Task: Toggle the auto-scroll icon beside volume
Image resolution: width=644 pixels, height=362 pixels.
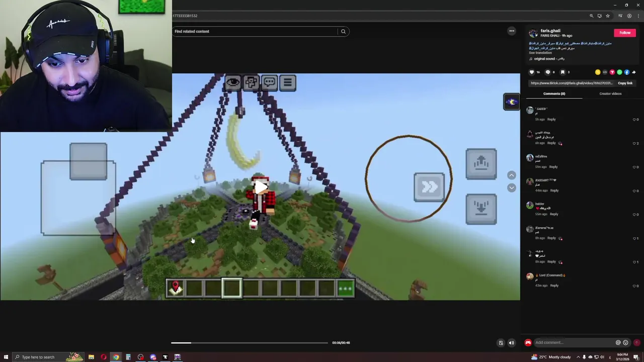Action: (501, 343)
